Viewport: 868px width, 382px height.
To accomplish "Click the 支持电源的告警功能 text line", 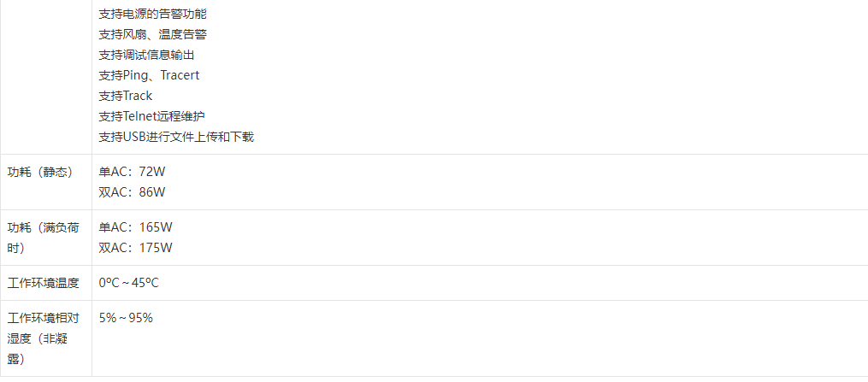I will [152, 14].
